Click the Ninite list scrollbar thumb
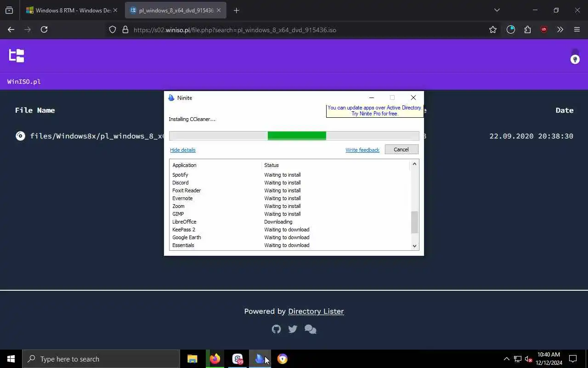 coord(414,222)
